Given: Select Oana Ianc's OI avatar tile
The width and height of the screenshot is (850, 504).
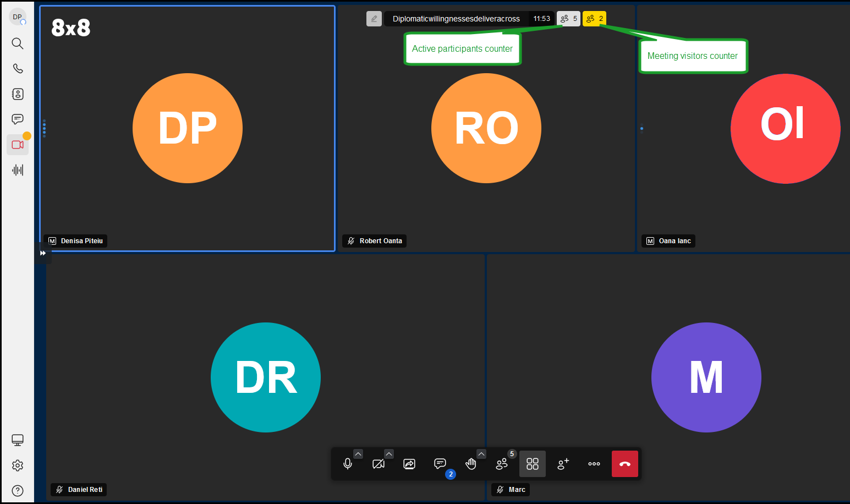Looking at the screenshot, I should point(786,129).
